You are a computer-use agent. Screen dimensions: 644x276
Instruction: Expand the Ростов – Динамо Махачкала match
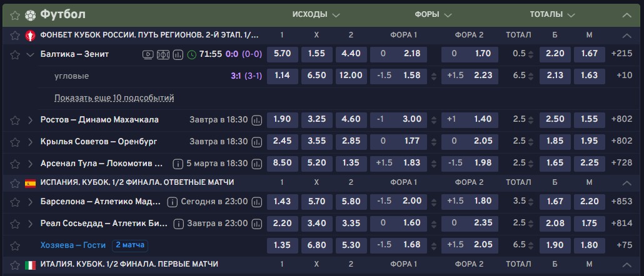[30, 120]
